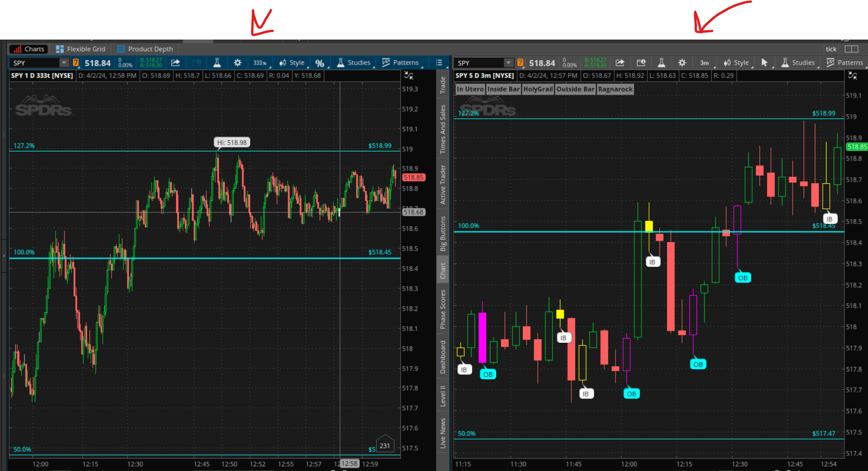
Task: Open the beaker icon next to gear in right chart
Action: [x=661, y=63]
